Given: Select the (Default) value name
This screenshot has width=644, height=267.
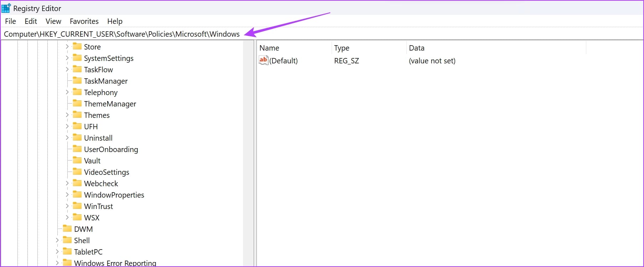Looking at the screenshot, I should (x=284, y=61).
